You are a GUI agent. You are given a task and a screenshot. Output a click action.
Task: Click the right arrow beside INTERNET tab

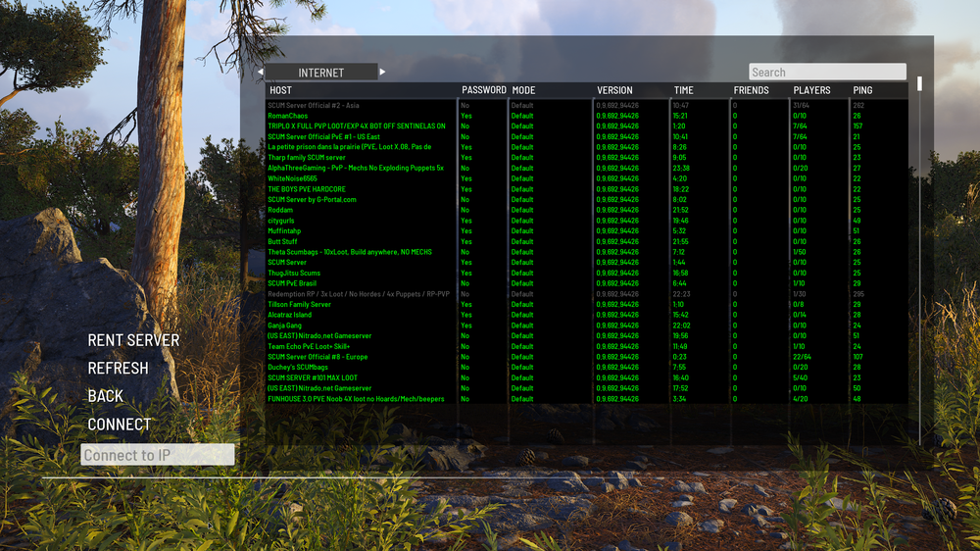pyautogui.click(x=382, y=72)
